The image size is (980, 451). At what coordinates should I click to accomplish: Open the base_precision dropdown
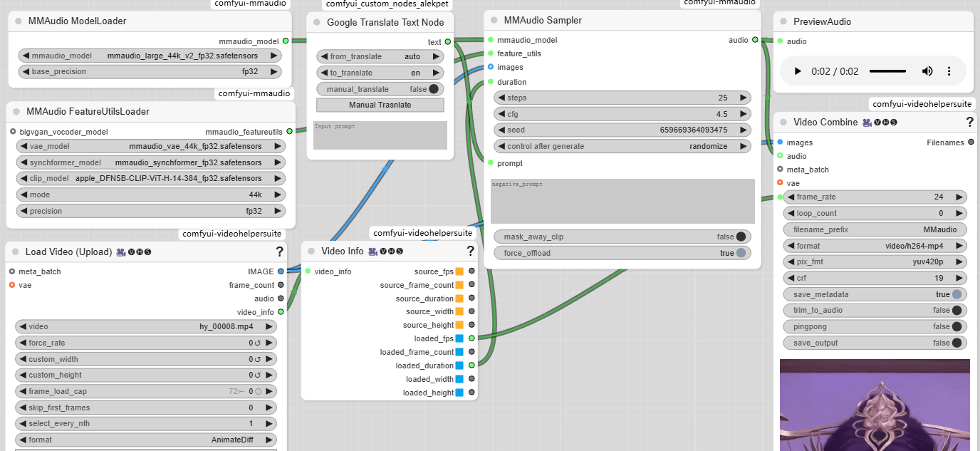150,71
